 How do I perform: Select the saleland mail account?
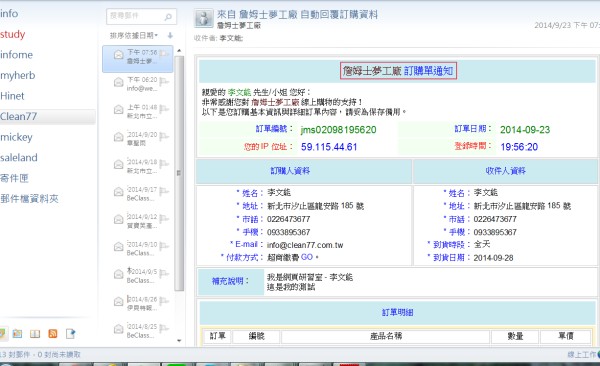[19, 157]
